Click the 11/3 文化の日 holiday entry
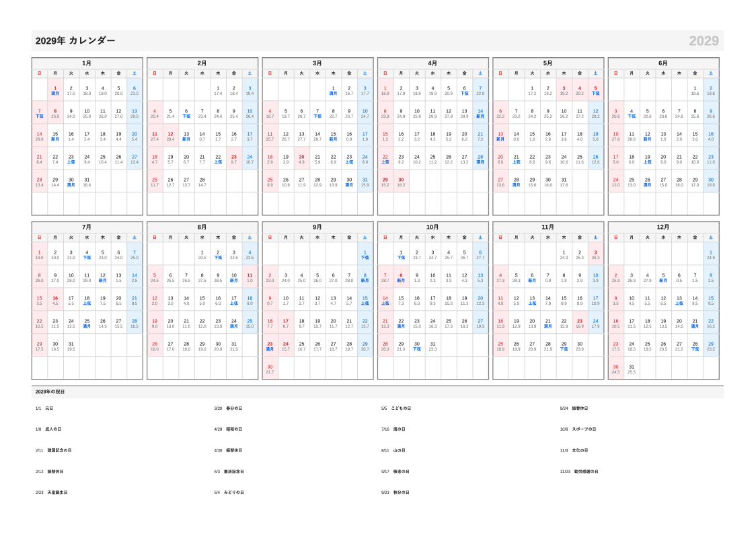This screenshot has width=756, height=535. click(x=574, y=450)
